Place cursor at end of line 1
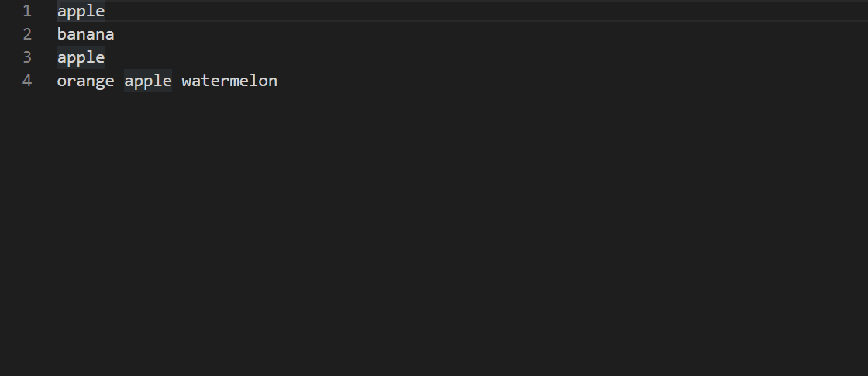868x376 pixels. pos(105,11)
